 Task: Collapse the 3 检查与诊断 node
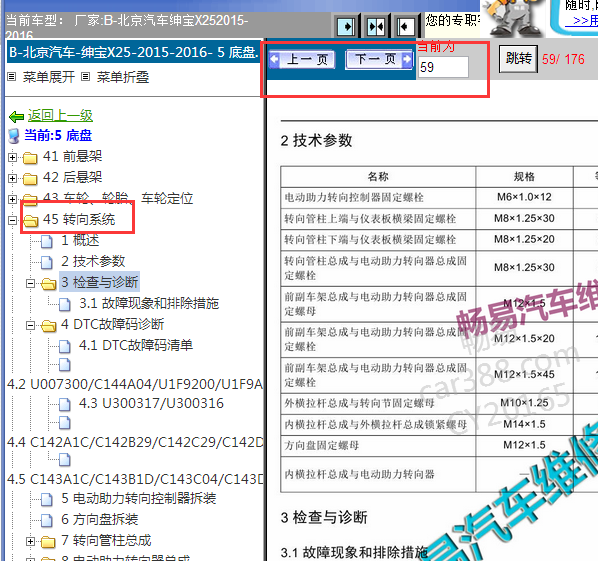pyautogui.click(x=31, y=283)
